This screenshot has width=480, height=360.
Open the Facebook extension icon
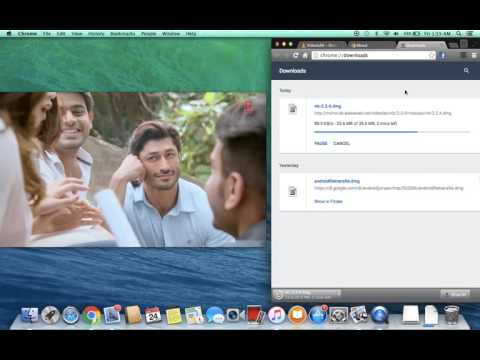click(x=443, y=56)
